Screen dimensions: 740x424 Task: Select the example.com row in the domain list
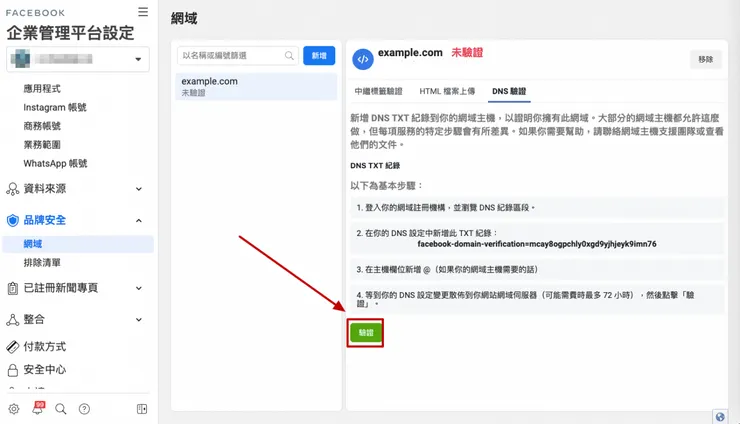coord(256,86)
